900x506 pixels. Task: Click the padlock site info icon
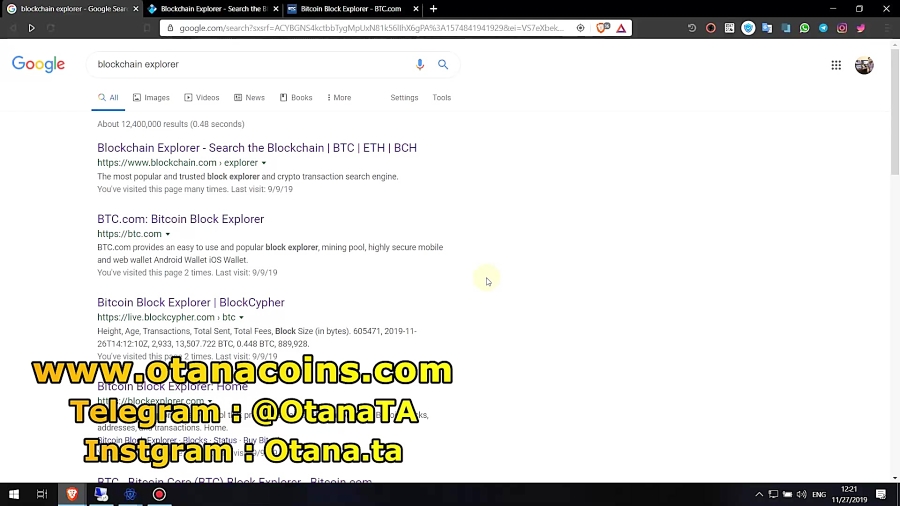[170, 28]
